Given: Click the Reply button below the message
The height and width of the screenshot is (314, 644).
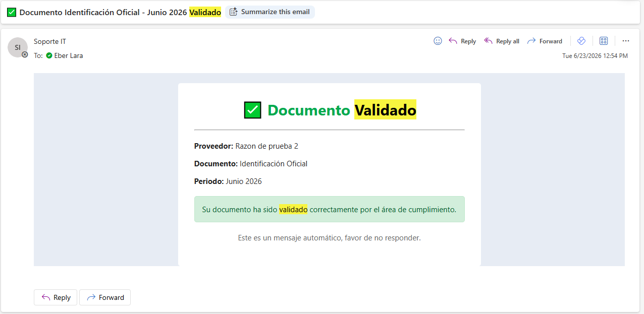Looking at the screenshot, I should coord(56,297).
